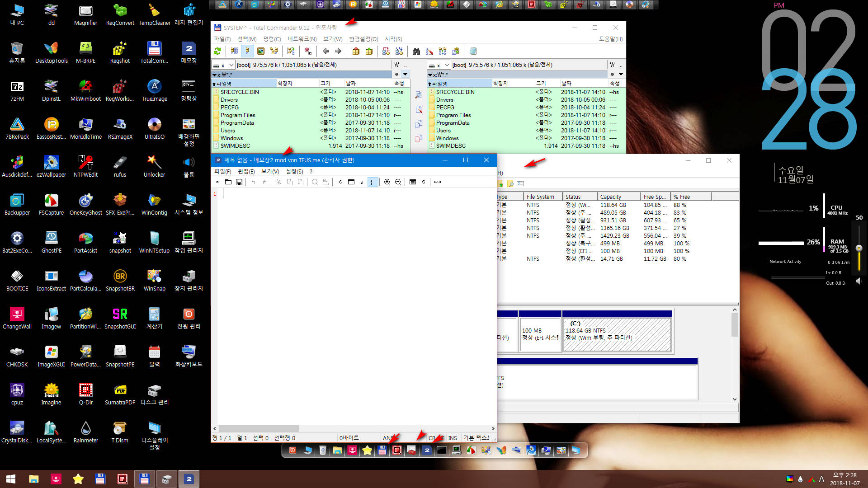Click the Open folder icon in Notepad2 toolbar

point(228,182)
